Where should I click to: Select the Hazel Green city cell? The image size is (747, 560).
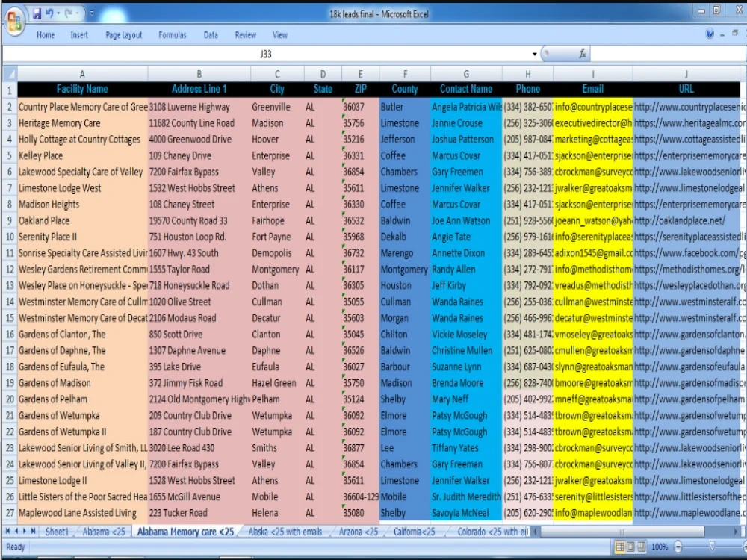click(277, 383)
